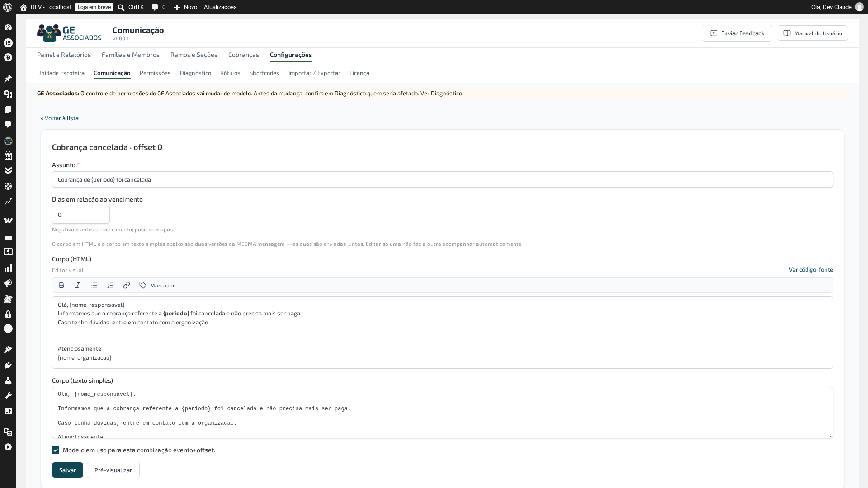The image size is (868, 488).
Task: Open Marketing megaphone icon in sidebar
Action: point(8,283)
